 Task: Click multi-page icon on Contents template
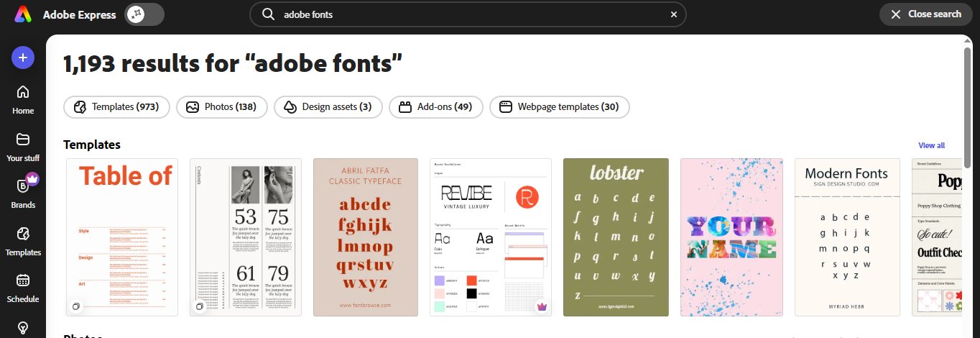(x=200, y=307)
